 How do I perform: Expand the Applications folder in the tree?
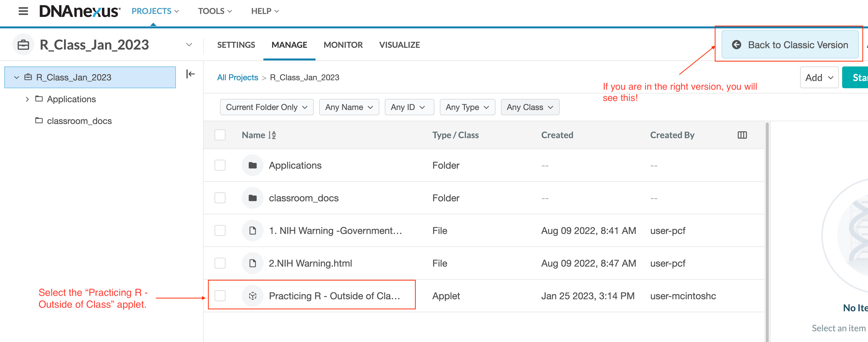(27, 99)
